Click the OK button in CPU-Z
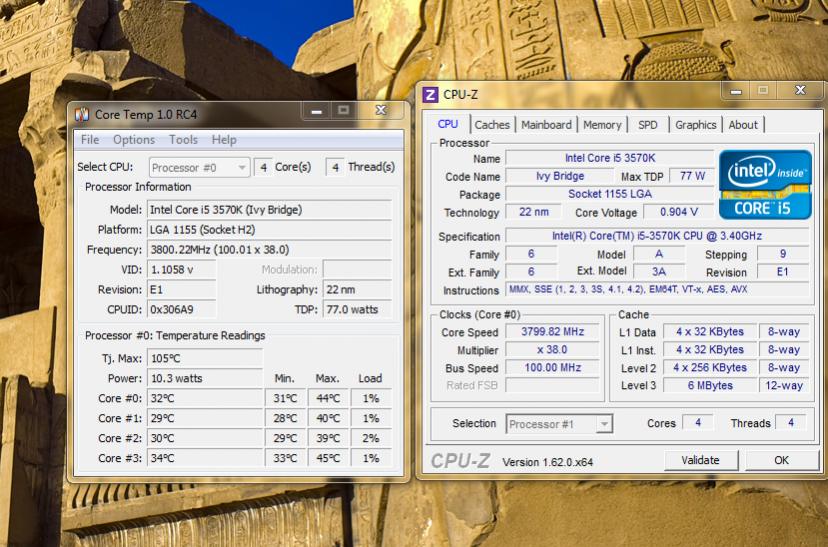 [782, 460]
